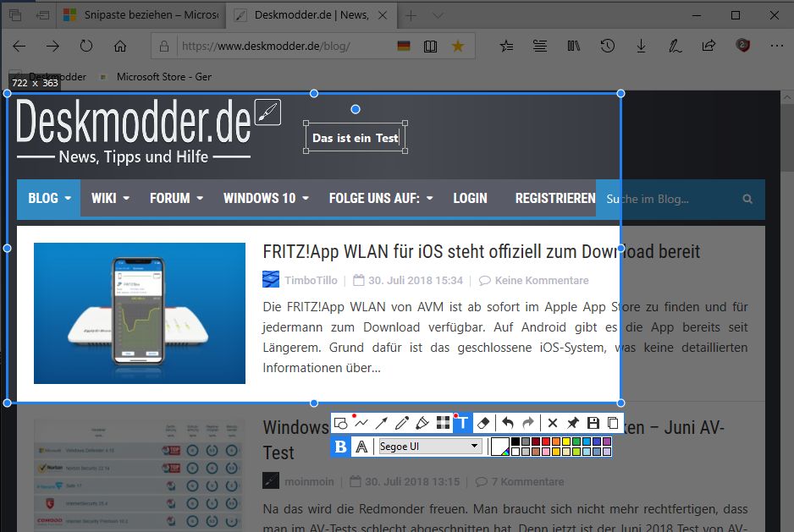Pick the purple color swatch
The height and width of the screenshot is (532, 794).
[607, 442]
